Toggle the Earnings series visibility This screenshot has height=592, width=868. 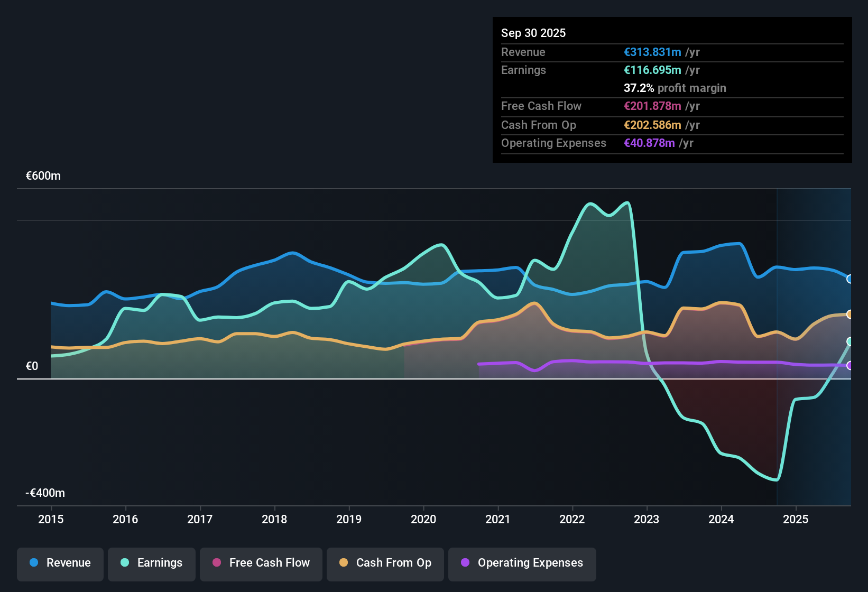tap(152, 563)
